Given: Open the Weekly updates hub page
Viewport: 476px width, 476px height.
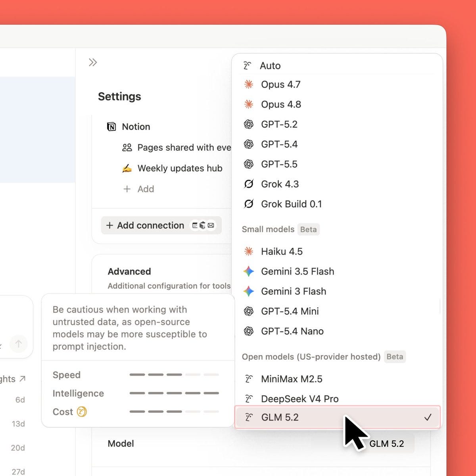Looking at the screenshot, I should pyautogui.click(x=180, y=168).
